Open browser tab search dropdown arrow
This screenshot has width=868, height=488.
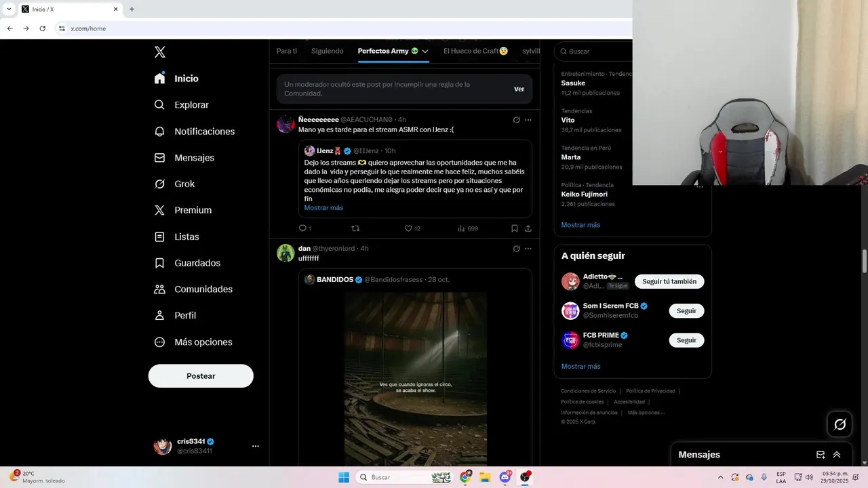9,9
